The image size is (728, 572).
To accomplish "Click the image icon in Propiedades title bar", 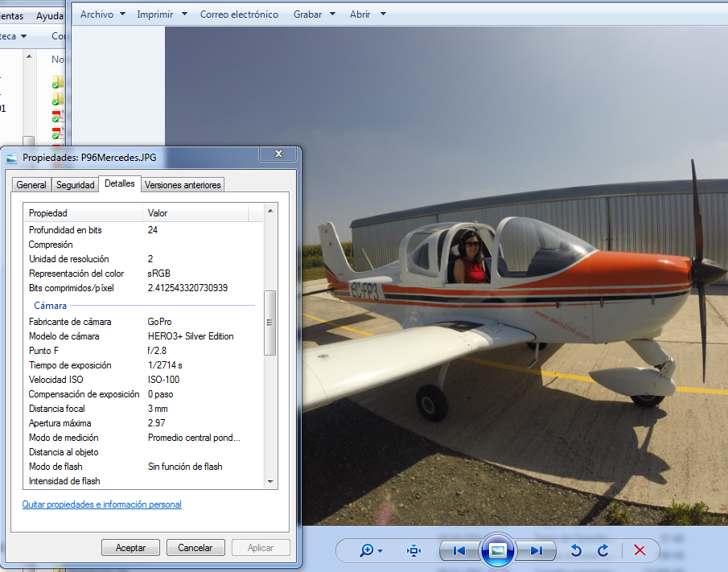I will click(x=11, y=158).
